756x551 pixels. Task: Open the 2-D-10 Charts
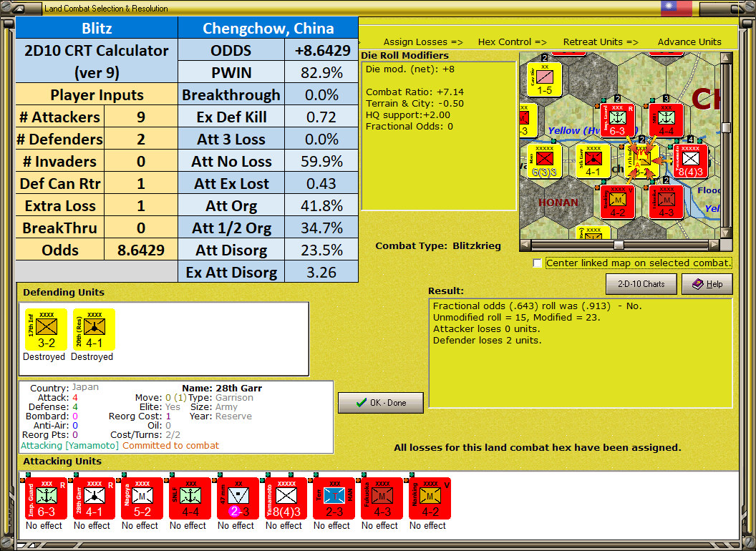pos(641,284)
